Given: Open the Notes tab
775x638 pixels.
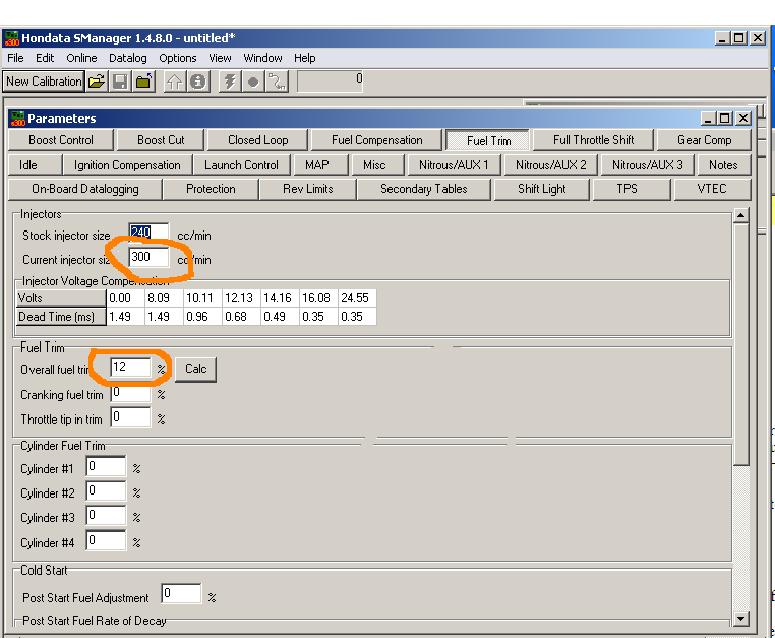Looking at the screenshot, I should pos(723,165).
